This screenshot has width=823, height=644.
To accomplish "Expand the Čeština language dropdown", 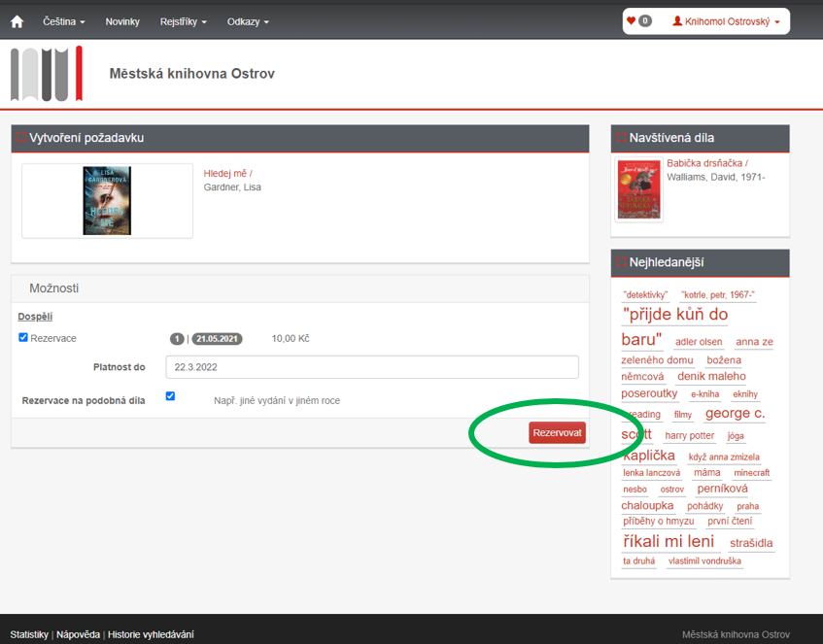I will [x=64, y=21].
